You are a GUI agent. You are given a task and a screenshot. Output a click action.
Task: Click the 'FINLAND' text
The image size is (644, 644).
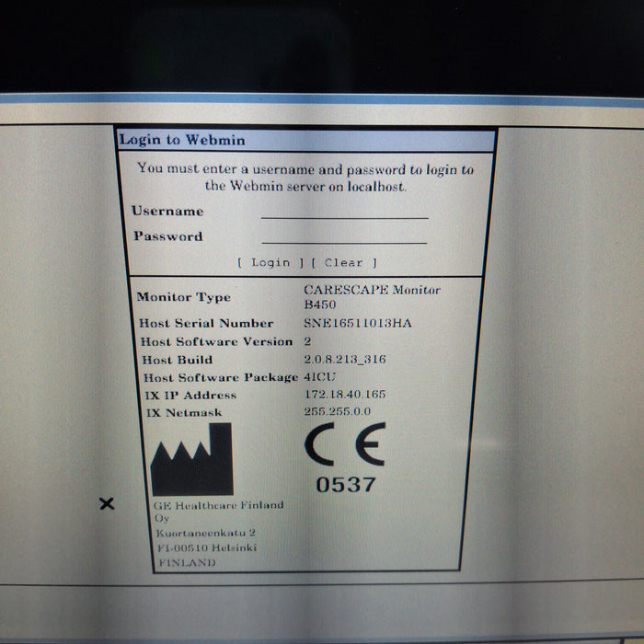(187, 562)
